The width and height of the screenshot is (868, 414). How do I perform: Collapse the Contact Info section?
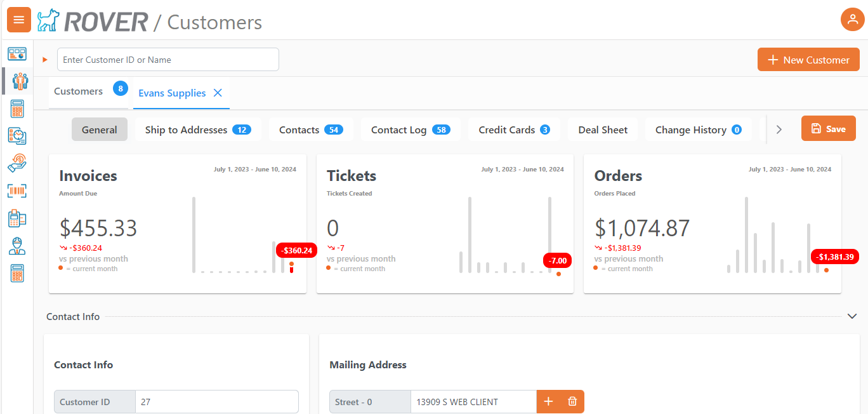click(x=852, y=316)
